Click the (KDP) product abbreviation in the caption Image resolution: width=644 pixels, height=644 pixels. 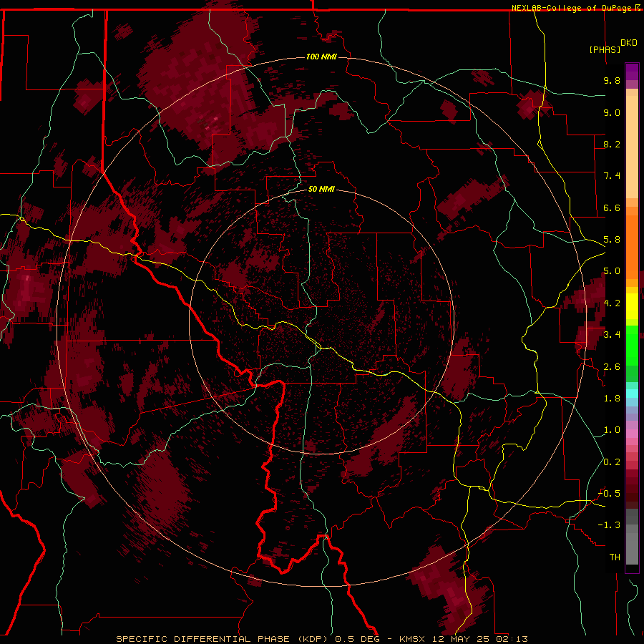click(313, 639)
